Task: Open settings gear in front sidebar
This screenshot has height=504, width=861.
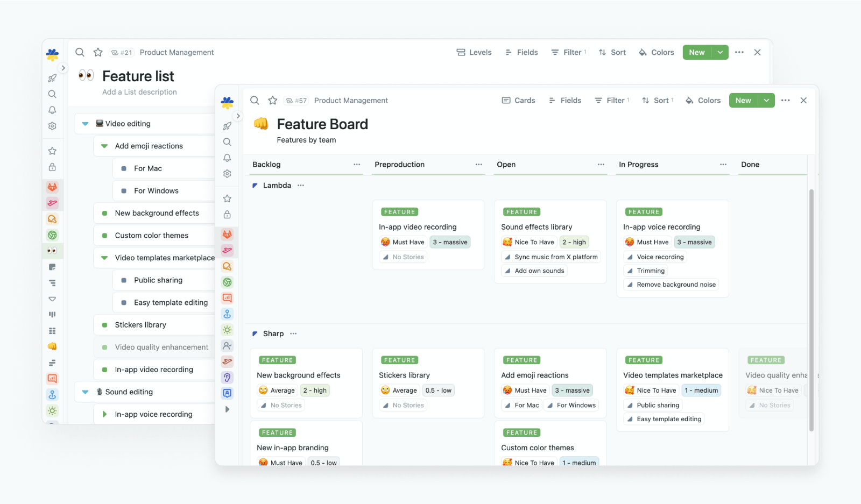Action: (227, 174)
